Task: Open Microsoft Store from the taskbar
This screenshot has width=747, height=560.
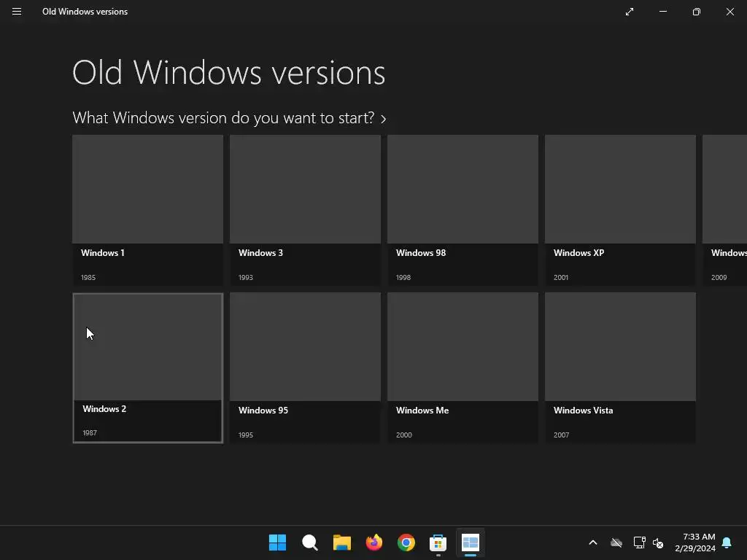Action: 438,542
